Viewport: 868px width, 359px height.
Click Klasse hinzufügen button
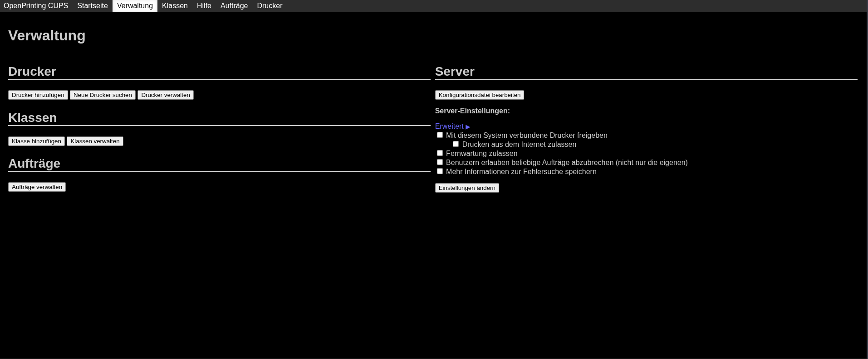[x=36, y=141]
